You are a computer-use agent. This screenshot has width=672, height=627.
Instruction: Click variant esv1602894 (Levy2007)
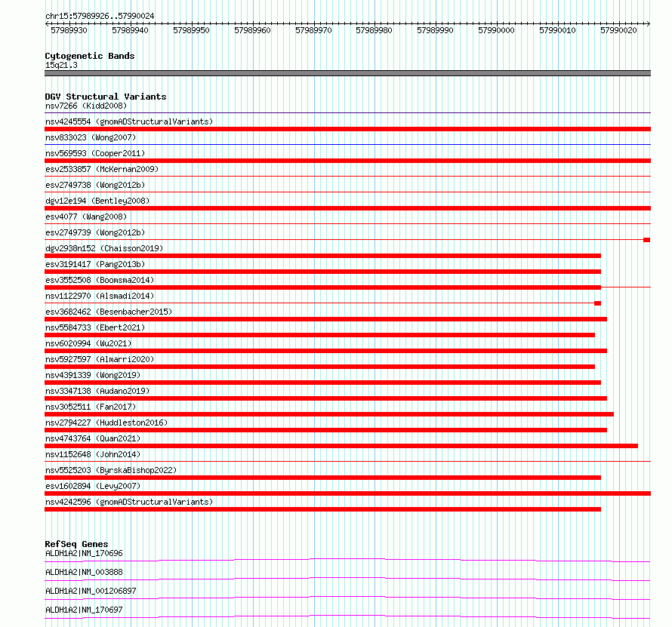[x=93, y=486]
